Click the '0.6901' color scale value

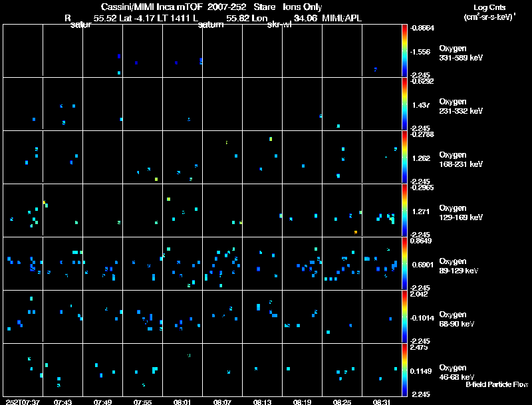pos(423,265)
